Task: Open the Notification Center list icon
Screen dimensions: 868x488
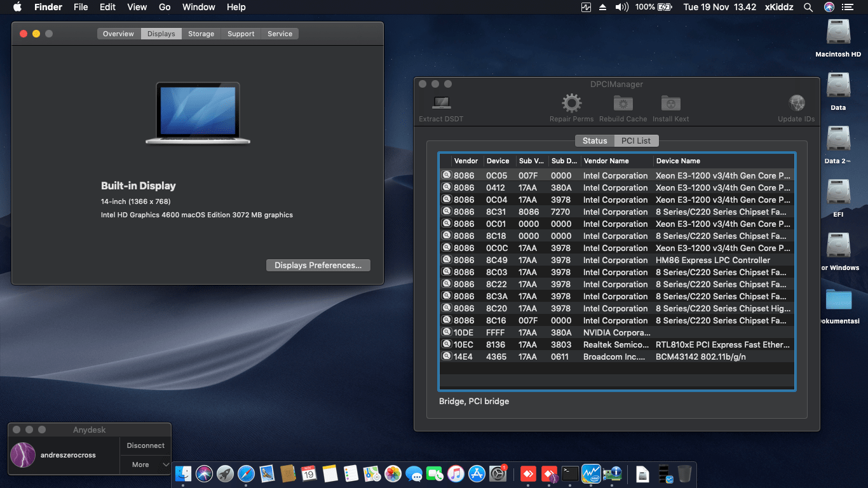Action: coord(847,7)
